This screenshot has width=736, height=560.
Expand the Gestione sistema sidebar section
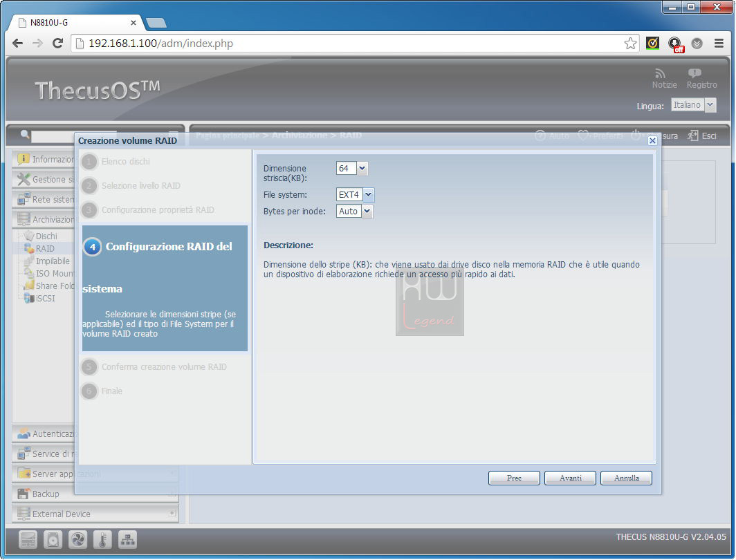point(44,180)
